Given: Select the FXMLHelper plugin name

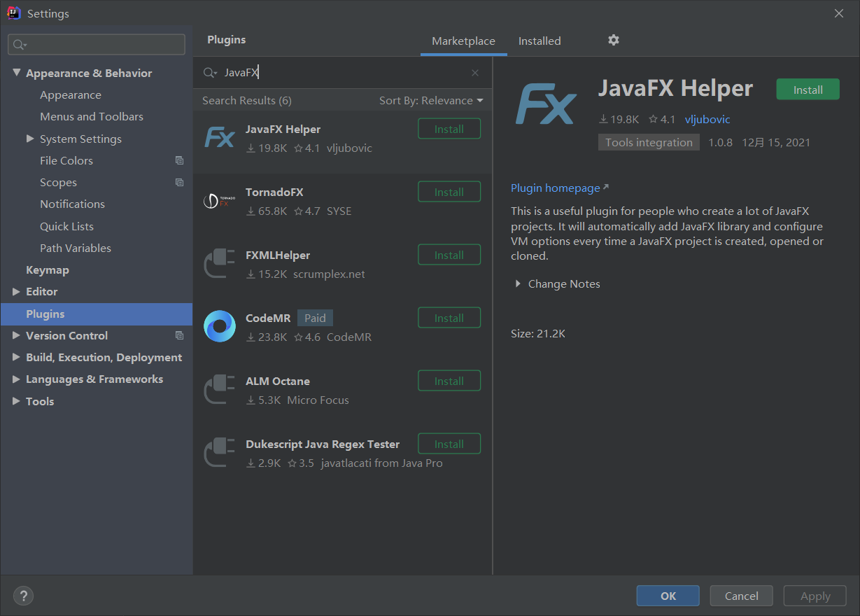Looking at the screenshot, I should click(278, 255).
